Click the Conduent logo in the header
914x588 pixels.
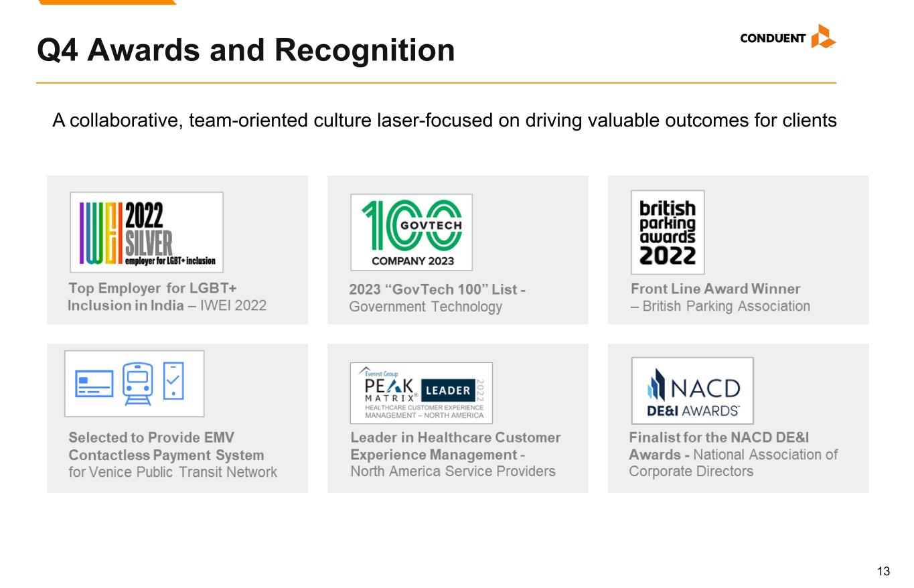788,37
